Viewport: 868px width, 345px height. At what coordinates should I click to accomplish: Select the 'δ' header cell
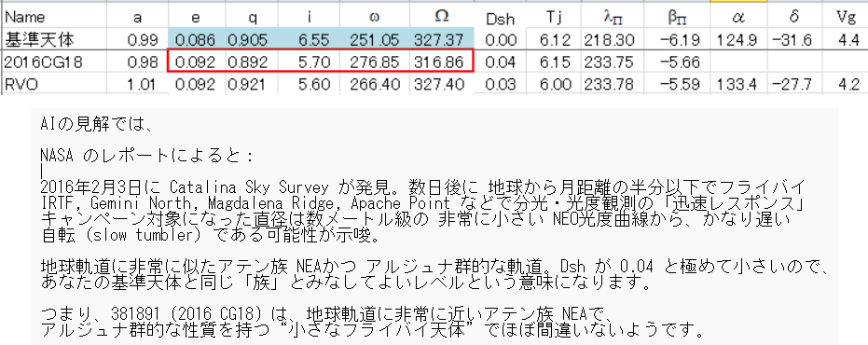click(x=793, y=17)
